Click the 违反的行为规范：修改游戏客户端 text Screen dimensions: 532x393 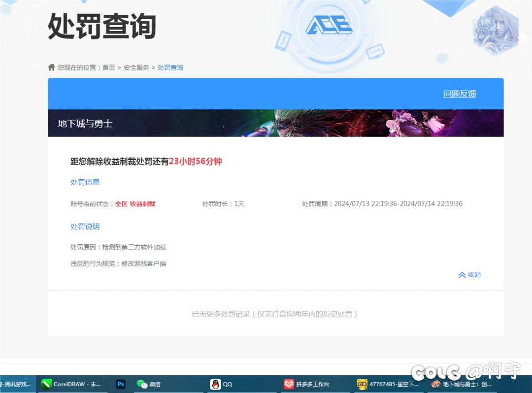point(118,263)
